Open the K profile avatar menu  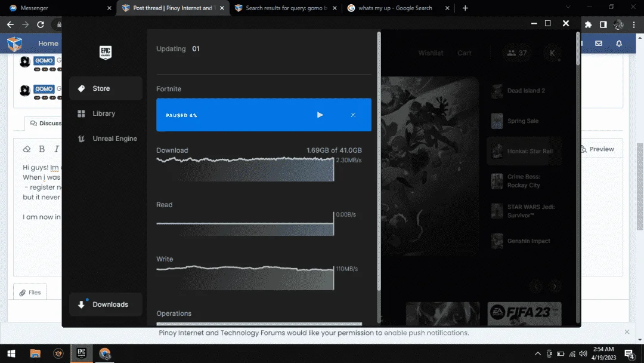click(x=552, y=53)
